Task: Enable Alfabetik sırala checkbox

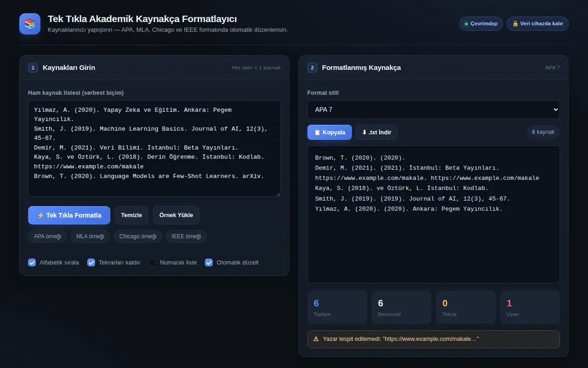Action: click(32, 263)
